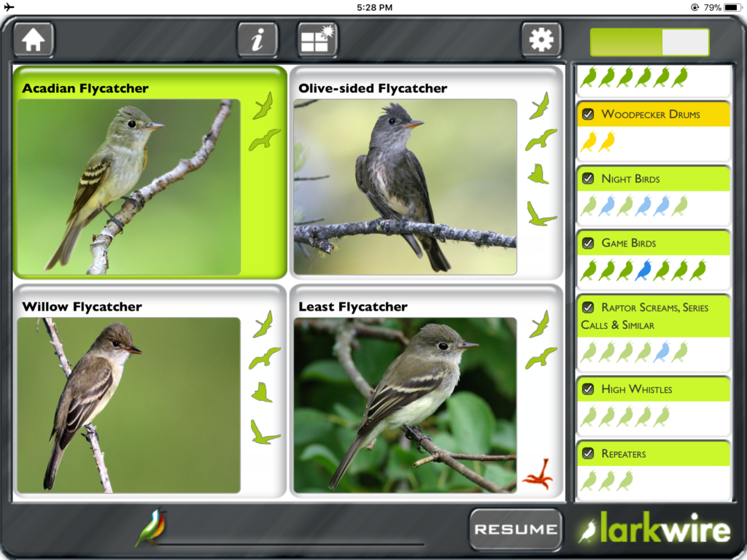
Task: Click the Repeaters group header
Action: tap(654, 454)
